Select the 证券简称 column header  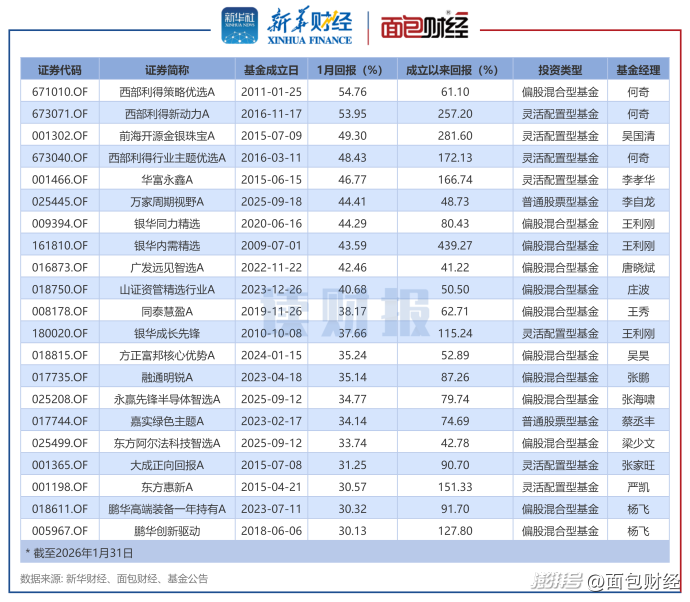(x=167, y=70)
